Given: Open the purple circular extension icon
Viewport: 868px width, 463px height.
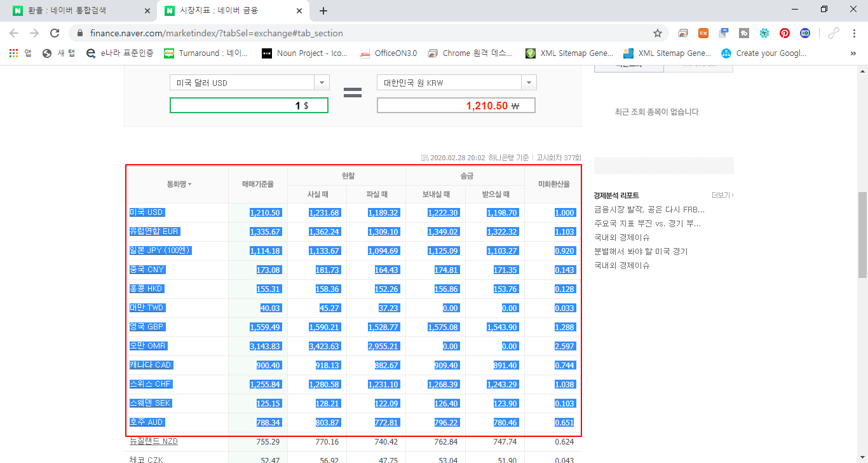Looking at the screenshot, I should pyautogui.click(x=805, y=33).
